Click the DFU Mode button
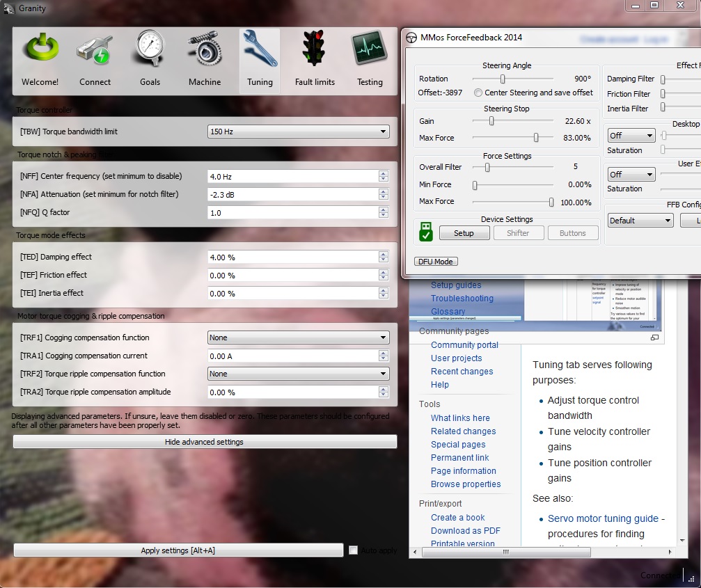 (x=436, y=262)
